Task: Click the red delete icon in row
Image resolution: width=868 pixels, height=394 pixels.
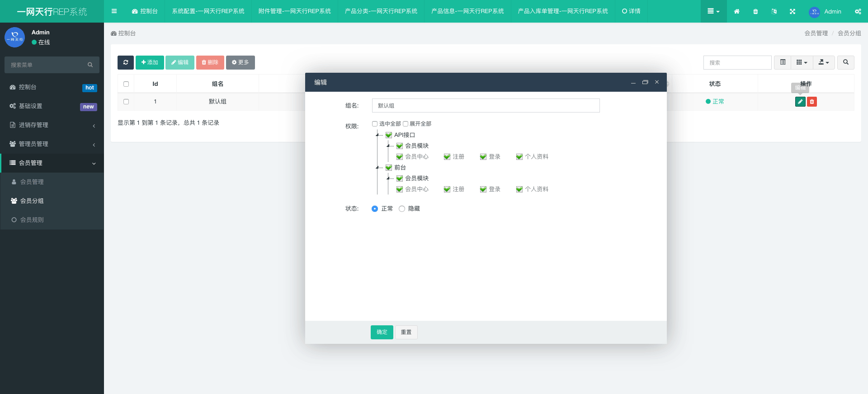Action: click(x=812, y=102)
